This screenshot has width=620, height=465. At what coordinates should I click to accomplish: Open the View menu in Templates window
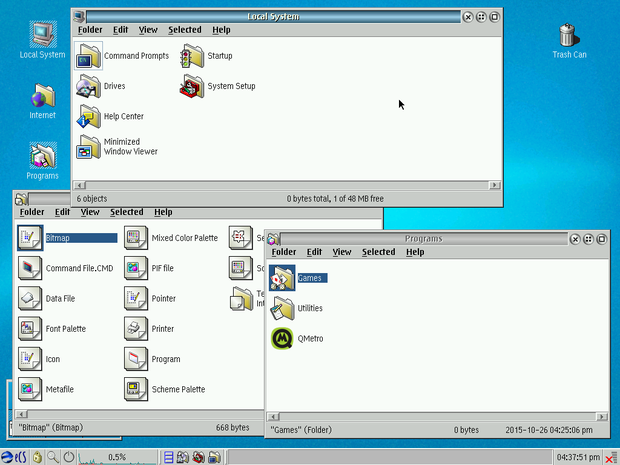click(x=90, y=212)
